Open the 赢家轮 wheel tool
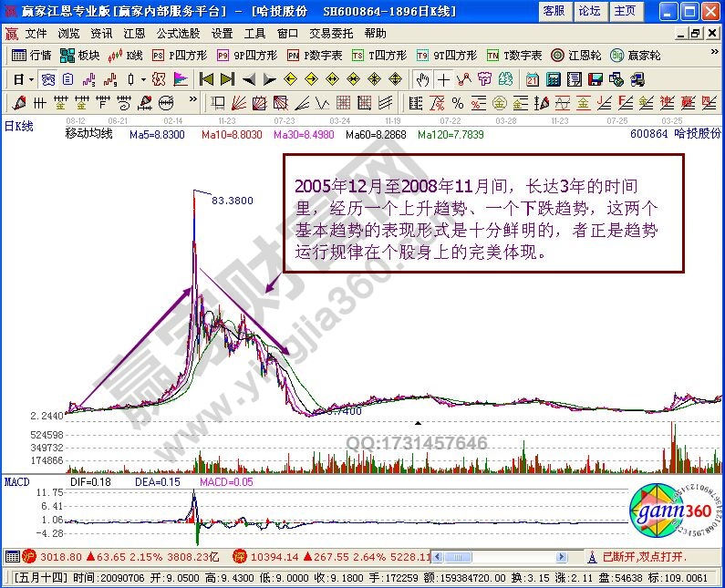This screenshot has width=725, height=588. tap(637, 55)
